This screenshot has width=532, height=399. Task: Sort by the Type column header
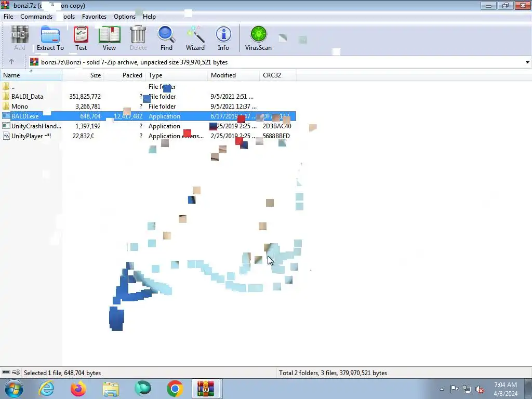[177, 75]
